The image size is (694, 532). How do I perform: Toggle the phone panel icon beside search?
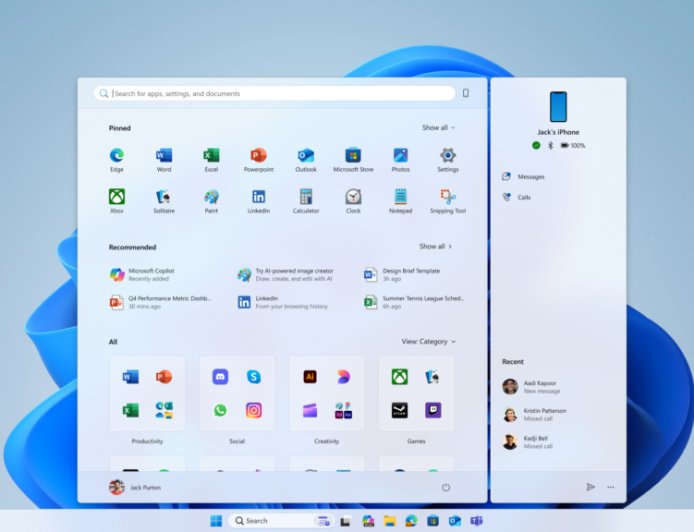(465, 93)
